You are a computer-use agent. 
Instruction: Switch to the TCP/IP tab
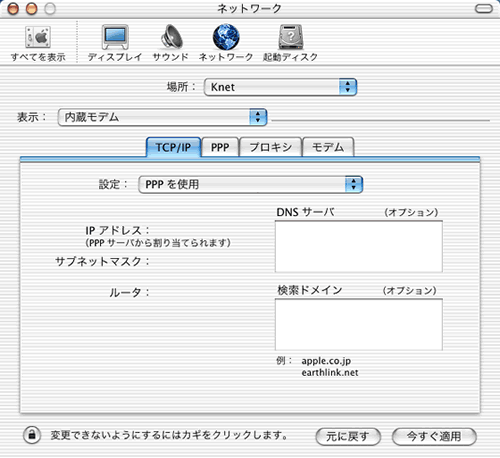(x=173, y=147)
